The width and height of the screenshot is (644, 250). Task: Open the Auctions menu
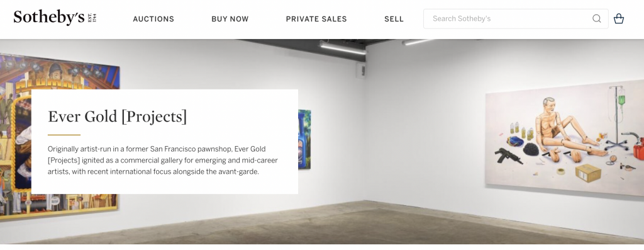(153, 19)
